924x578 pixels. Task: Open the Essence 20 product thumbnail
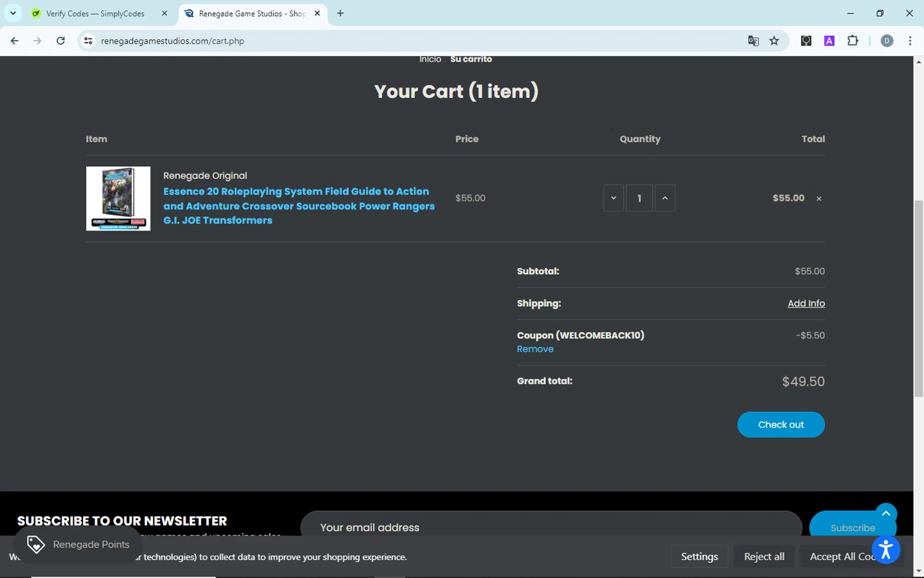coord(118,198)
